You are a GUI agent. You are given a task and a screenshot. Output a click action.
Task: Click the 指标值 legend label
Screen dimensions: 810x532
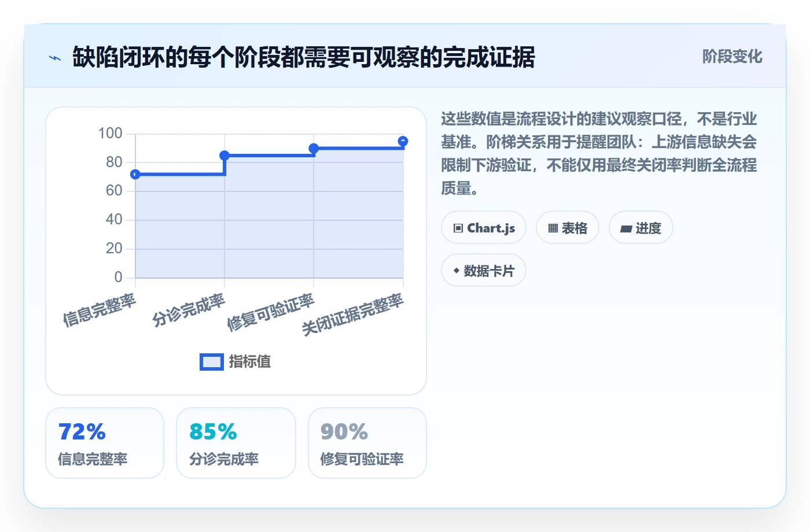pyautogui.click(x=250, y=362)
